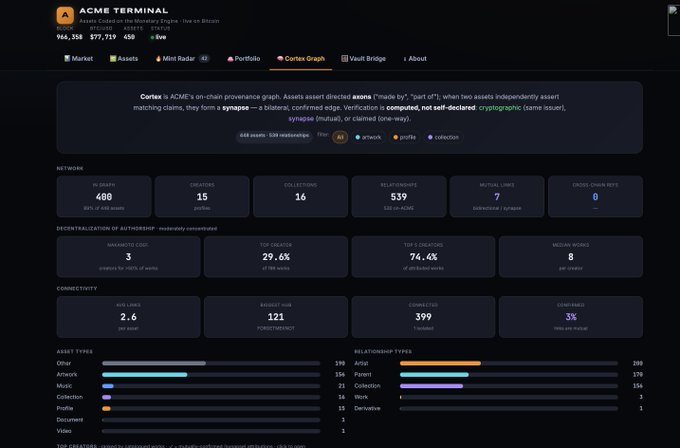Click the Cross-Chain Refs 0 card

pyautogui.click(x=595, y=196)
